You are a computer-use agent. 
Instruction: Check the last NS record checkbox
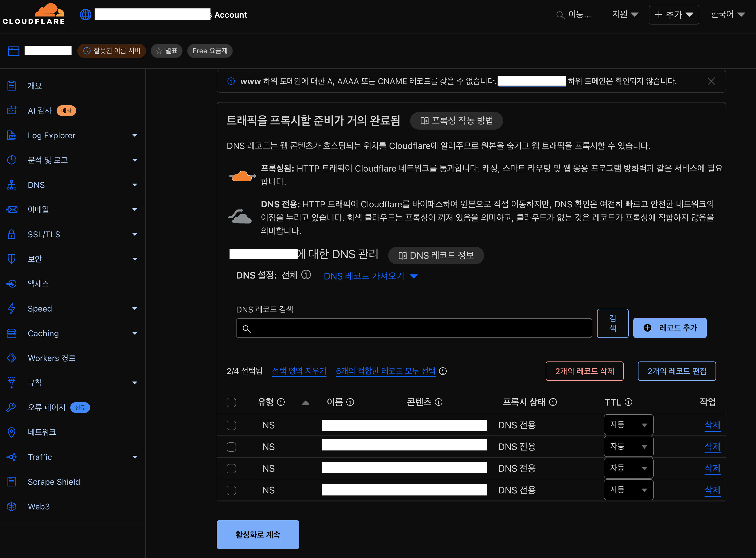(231, 490)
